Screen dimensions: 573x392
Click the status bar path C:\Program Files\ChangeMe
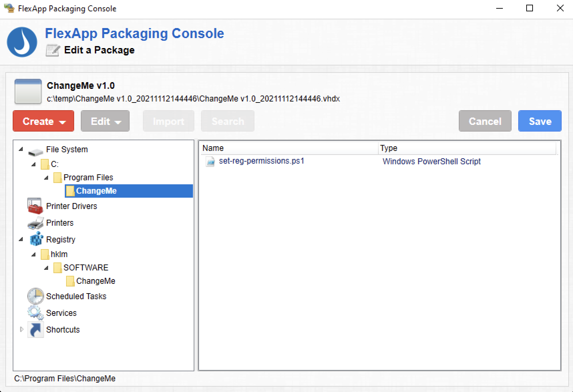[x=65, y=378]
